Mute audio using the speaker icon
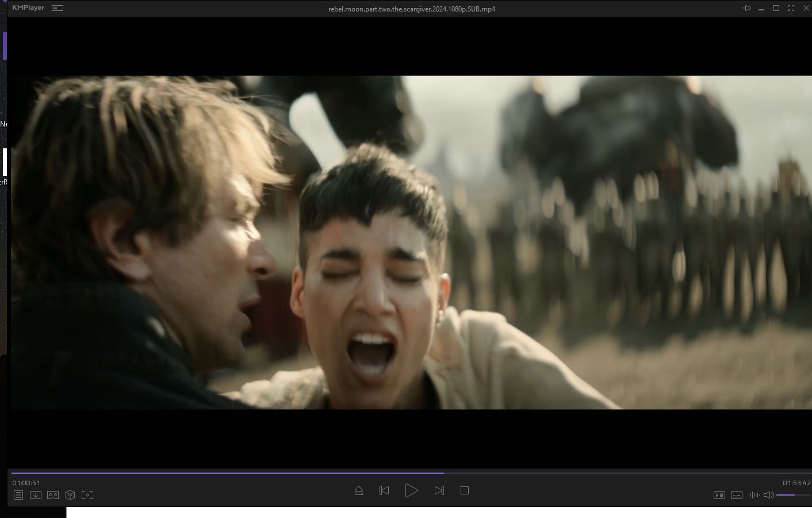Screen dimensions: 812x518 (x=768, y=495)
